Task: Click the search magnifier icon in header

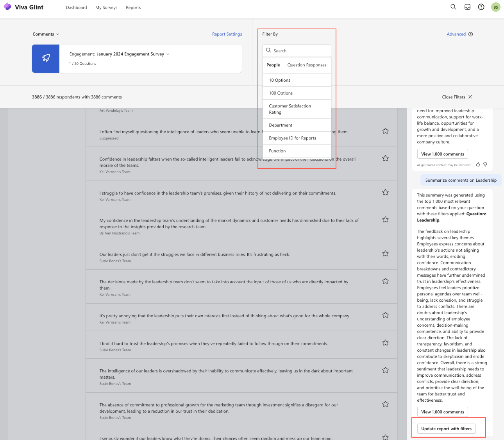Action: coord(453,7)
